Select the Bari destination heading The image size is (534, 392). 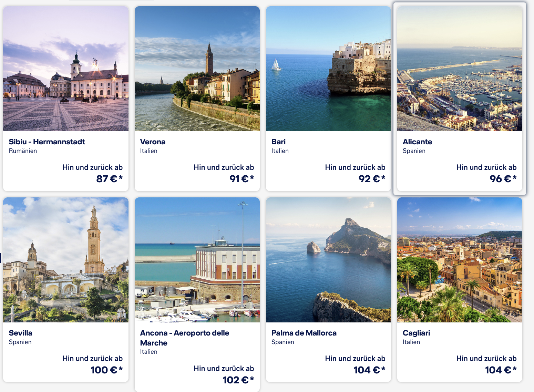tap(278, 142)
